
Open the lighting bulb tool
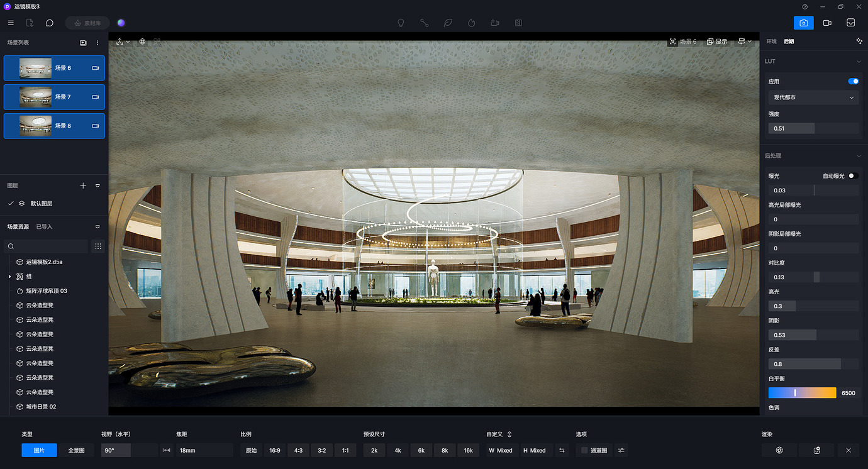(401, 23)
